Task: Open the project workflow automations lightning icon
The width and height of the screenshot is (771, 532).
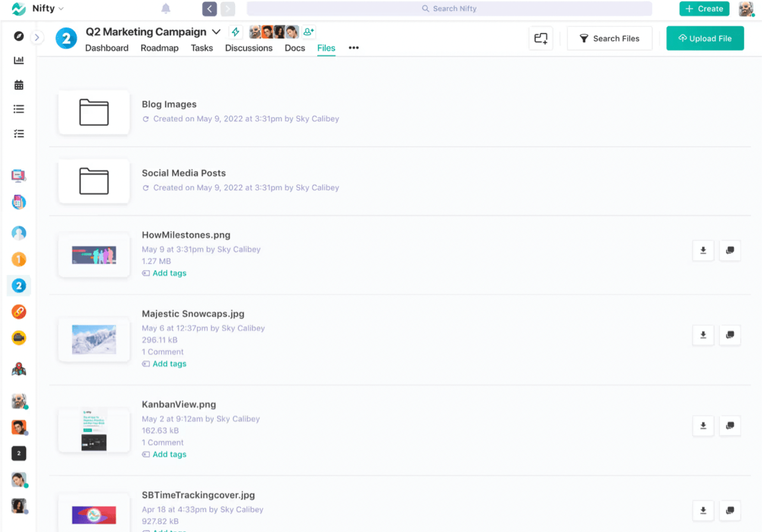Action: pyautogui.click(x=235, y=31)
